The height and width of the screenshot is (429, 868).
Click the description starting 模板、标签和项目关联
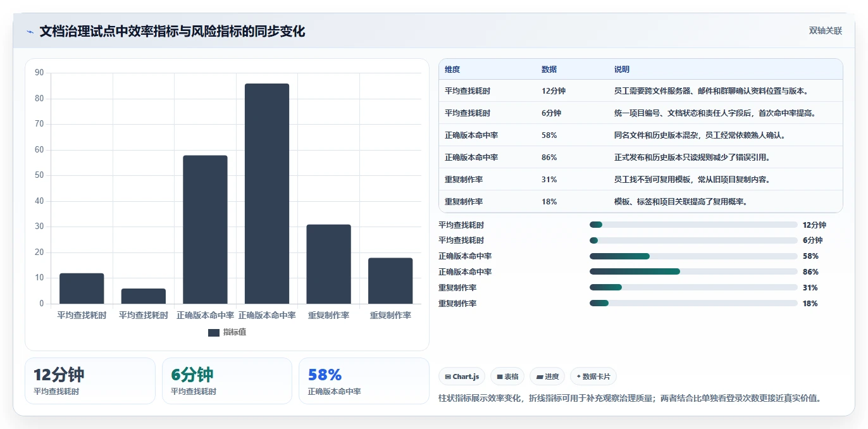click(x=681, y=202)
